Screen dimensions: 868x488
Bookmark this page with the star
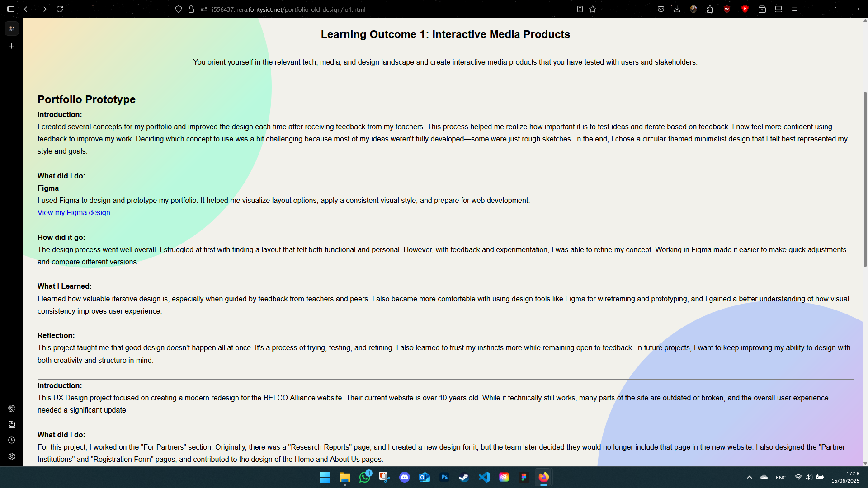click(593, 9)
